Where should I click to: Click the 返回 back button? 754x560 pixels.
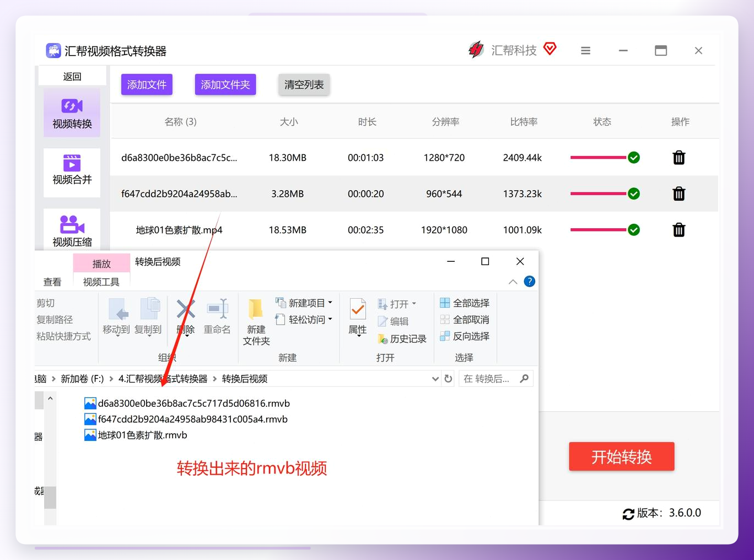coord(72,76)
